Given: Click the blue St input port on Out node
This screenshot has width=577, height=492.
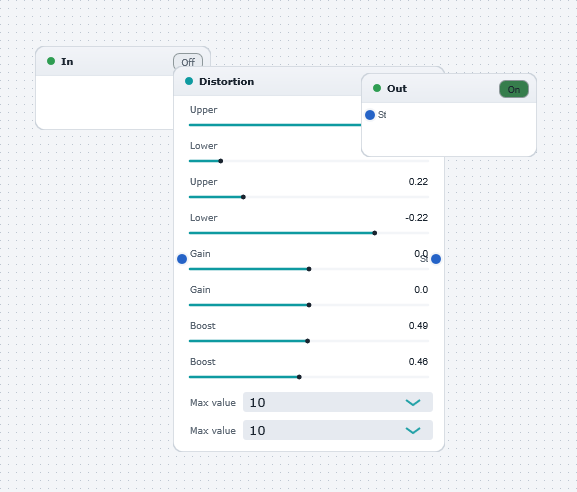Looking at the screenshot, I should tap(370, 115).
